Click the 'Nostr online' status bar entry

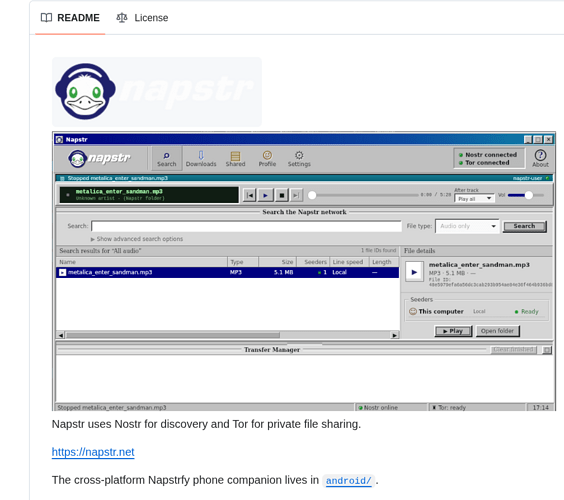click(x=391, y=408)
